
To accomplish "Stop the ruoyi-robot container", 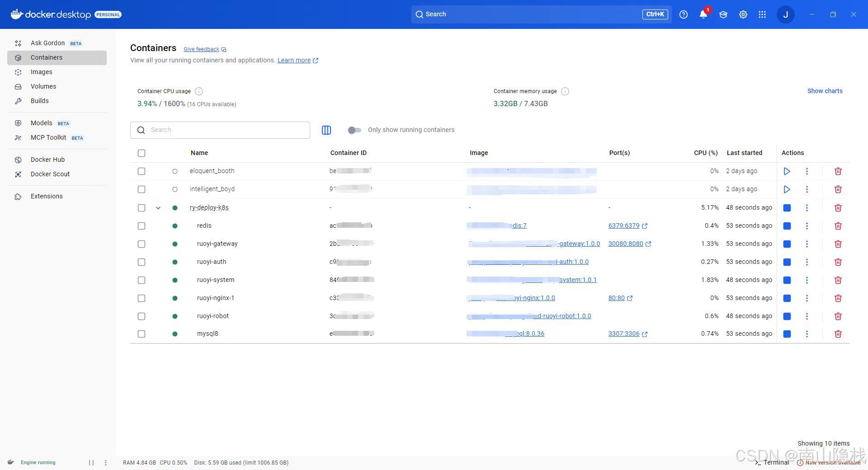I will click(787, 316).
